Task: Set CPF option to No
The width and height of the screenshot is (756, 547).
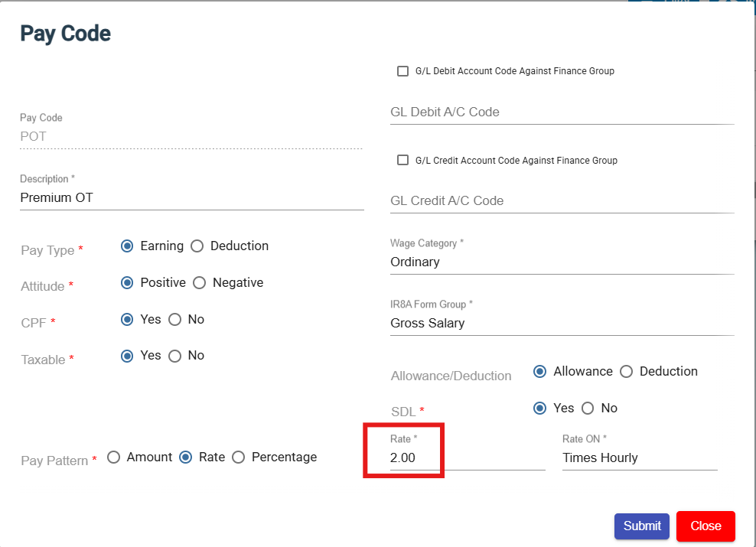Action: [174, 320]
